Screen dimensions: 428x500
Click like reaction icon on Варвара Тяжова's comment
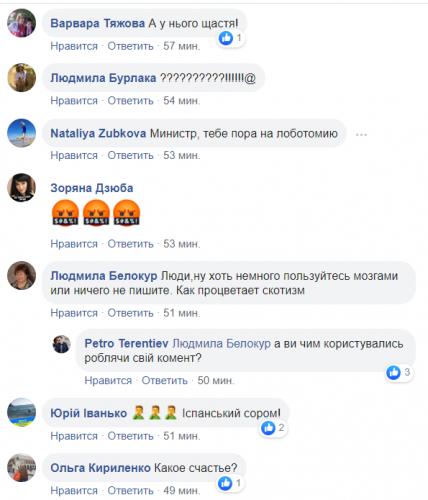point(226,38)
